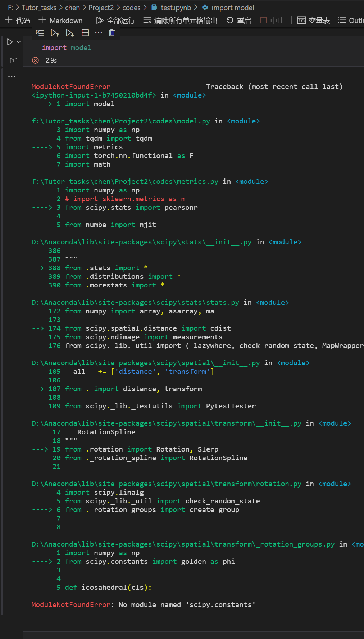Select the test.ipynb breadcrumb file

tap(171, 8)
